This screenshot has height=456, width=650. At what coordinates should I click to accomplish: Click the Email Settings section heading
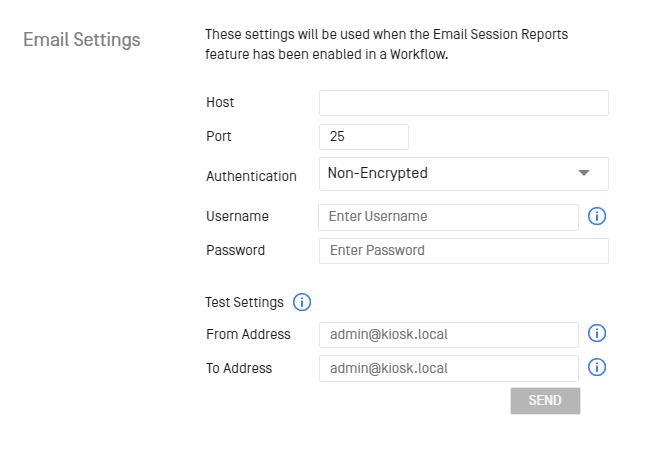82,40
